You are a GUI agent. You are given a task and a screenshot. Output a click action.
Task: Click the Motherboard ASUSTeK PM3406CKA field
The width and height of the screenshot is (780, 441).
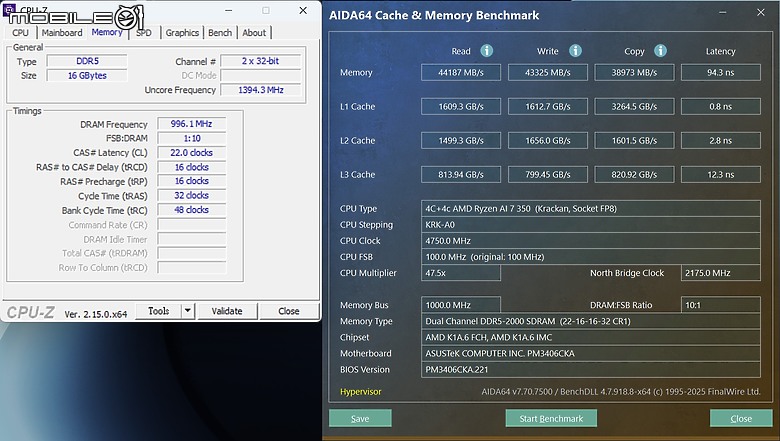point(590,353)
